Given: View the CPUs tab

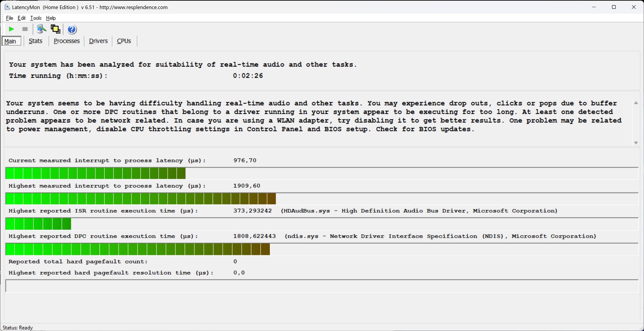Looking at the screenshot, I should click(x=124, y=41).
